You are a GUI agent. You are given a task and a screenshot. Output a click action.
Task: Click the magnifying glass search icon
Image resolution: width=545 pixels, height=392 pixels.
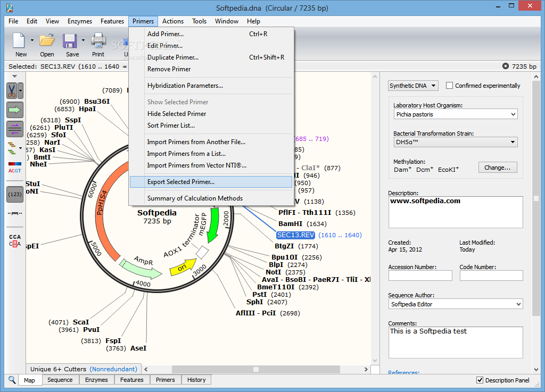point(12,380)
